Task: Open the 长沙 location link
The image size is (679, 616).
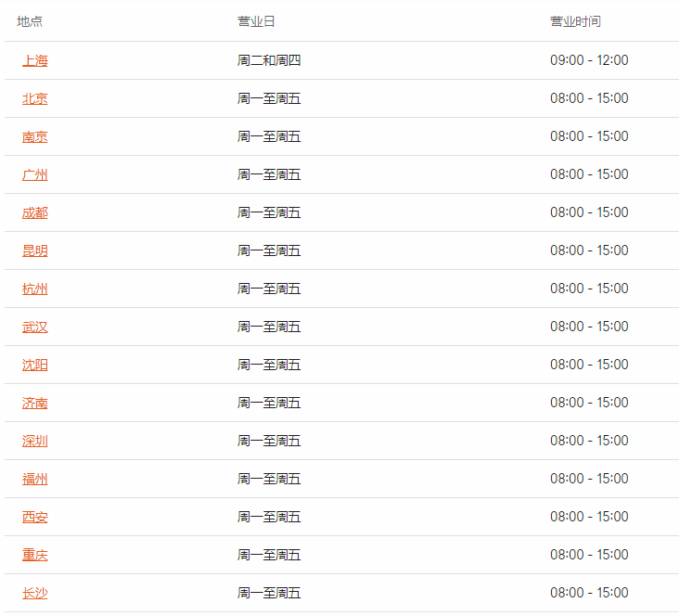Action: (x=34, y=593)
